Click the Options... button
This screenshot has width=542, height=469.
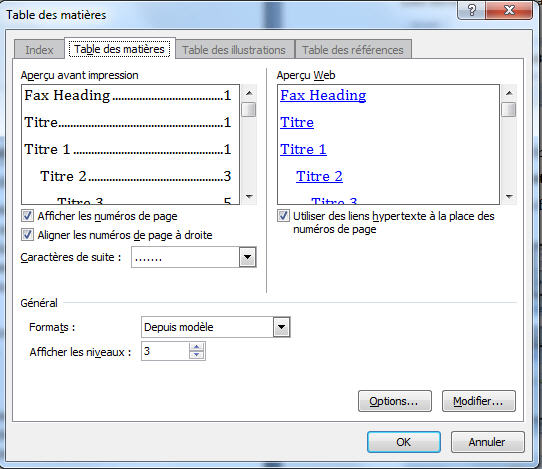pyautogui.click(x=395, y=401)
